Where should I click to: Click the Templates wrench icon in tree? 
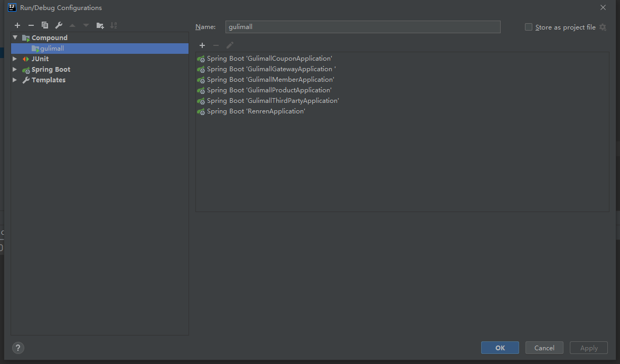(26, 80)
